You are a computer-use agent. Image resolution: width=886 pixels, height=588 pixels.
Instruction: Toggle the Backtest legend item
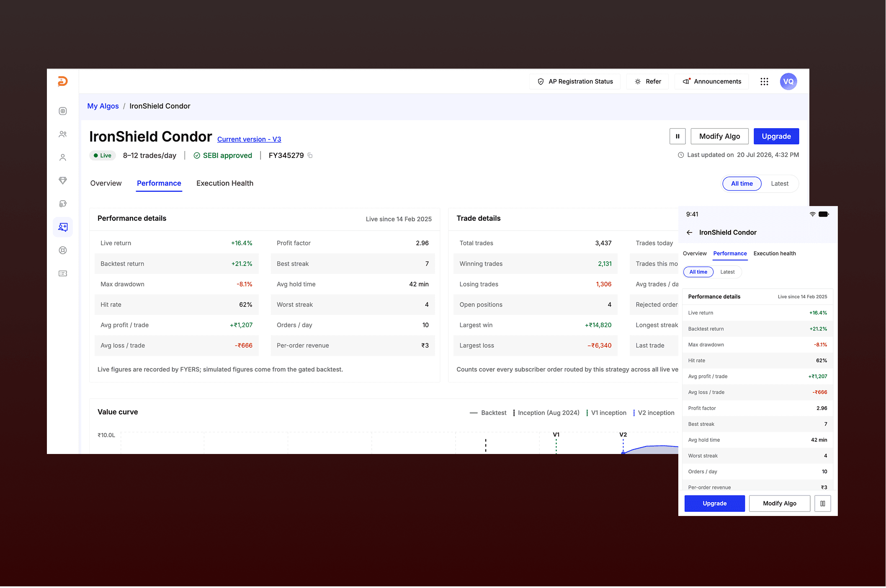488,413
